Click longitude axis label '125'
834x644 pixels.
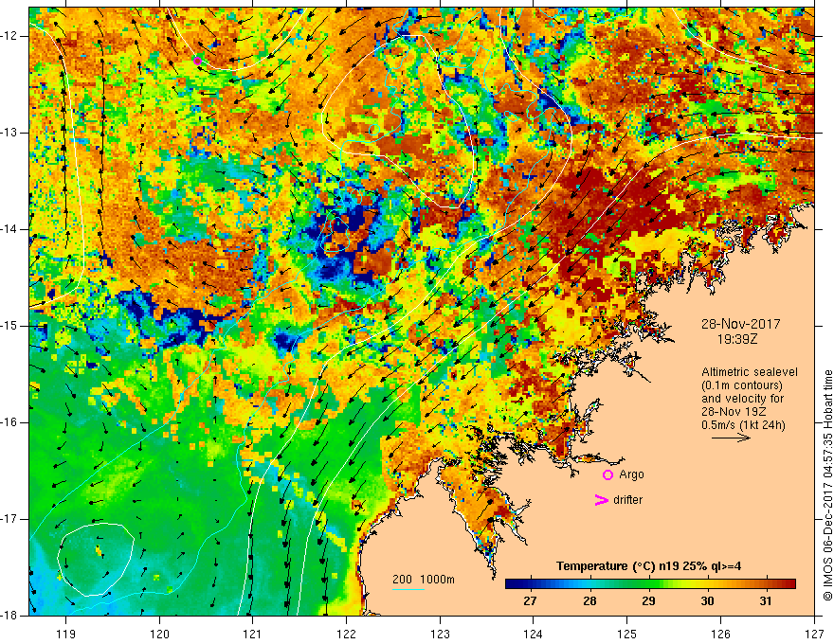pyautogui.click(x=627, y=634)
